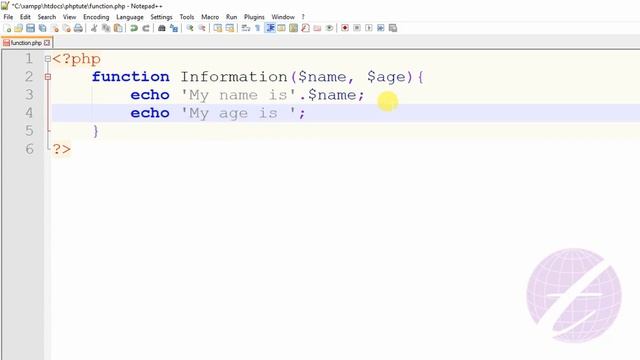Run macro multiple times icon
Viewport: 640px width, 360px height.
click(380, 28)
